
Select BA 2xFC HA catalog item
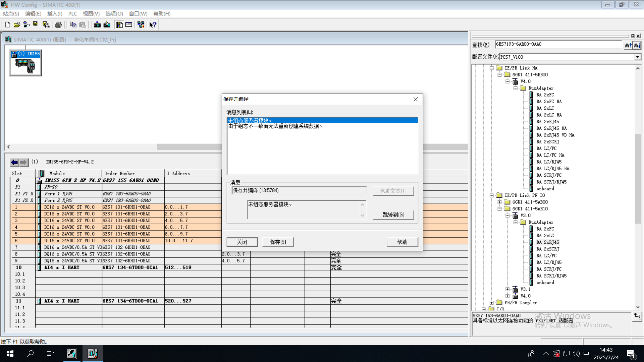click(549, 102)
